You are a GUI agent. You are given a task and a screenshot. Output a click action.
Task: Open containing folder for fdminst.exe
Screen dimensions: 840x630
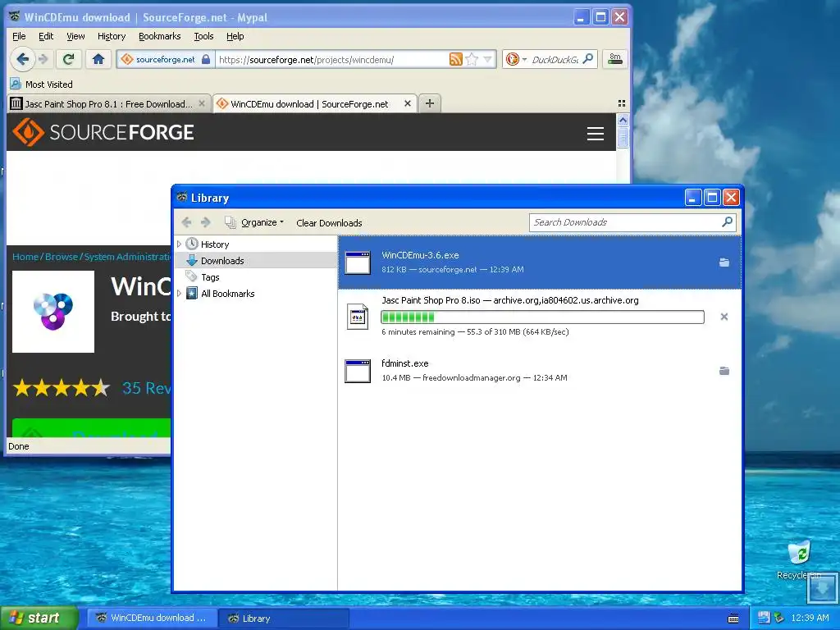[x=724, y=371]
